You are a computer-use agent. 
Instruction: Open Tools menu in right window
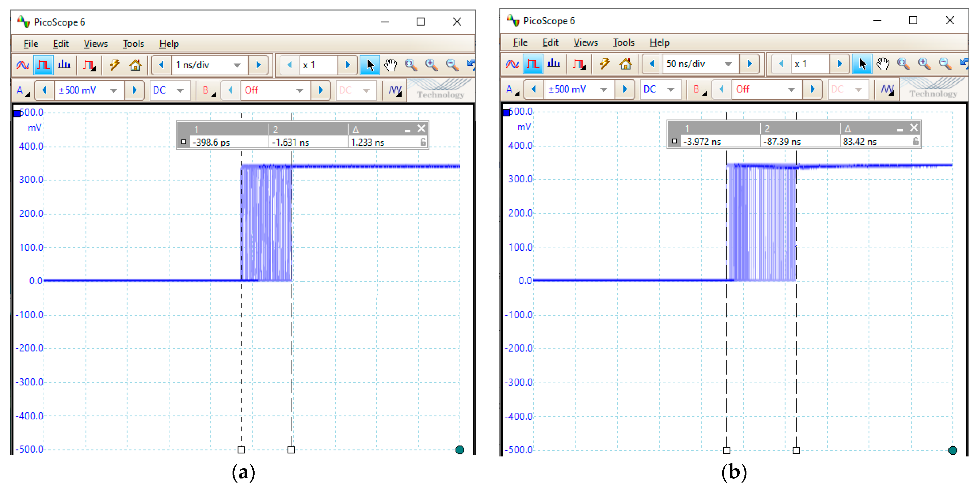[x=623, y=43]
